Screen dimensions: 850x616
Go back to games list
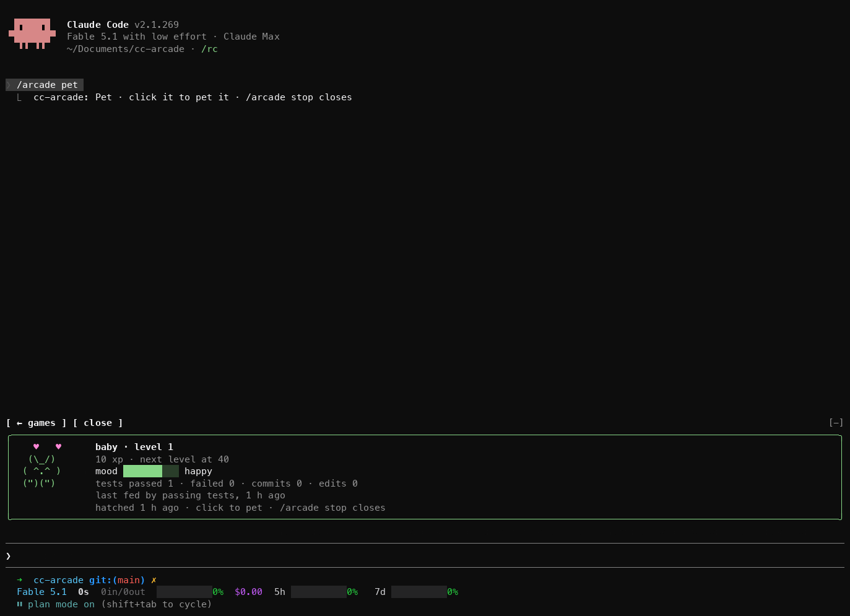pos(37,423)
